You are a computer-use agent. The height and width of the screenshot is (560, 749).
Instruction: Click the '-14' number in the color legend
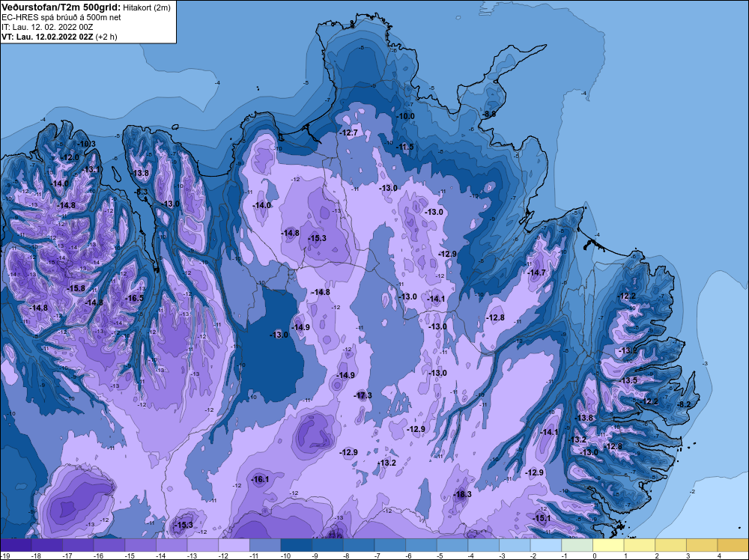pos(160,556)
